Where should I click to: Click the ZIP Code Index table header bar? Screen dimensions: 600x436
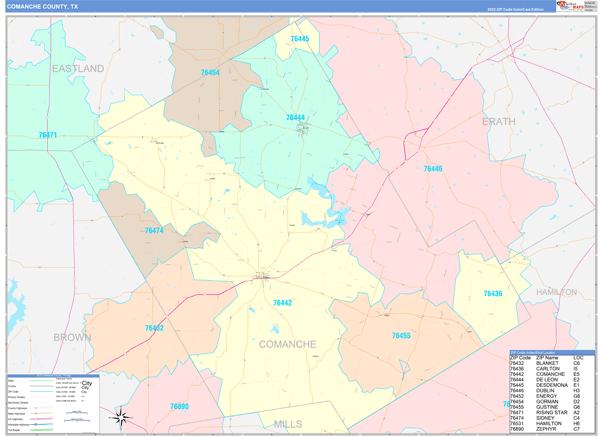(552, 352)
